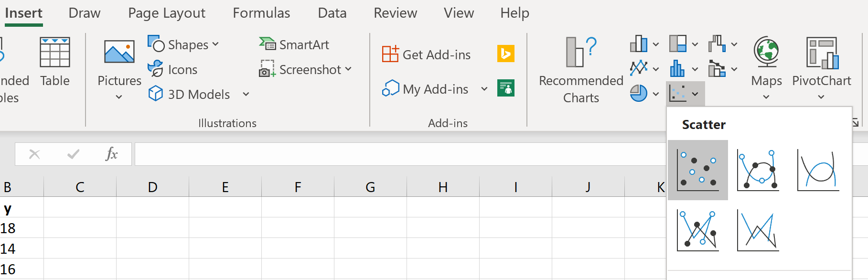Insert 3D Models
This screenshot has width=868, height=280.
click(x=190, y=94)
